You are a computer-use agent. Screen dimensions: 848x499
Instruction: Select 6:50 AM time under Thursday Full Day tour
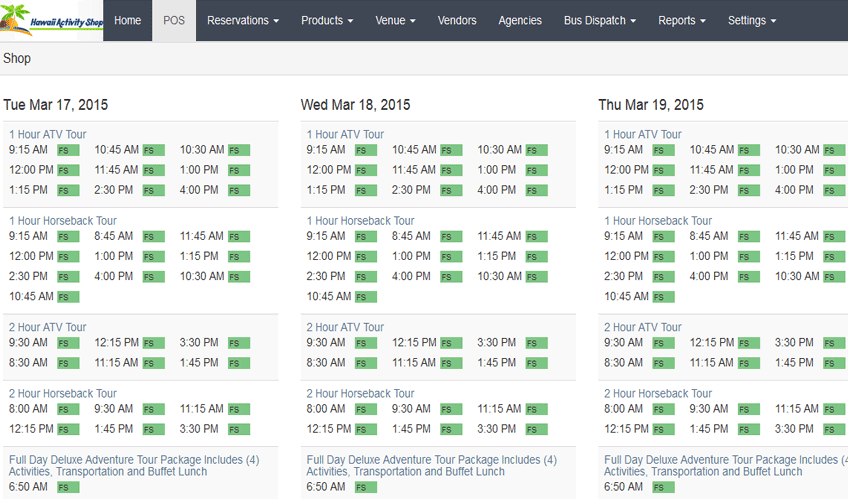pos(624,487)
